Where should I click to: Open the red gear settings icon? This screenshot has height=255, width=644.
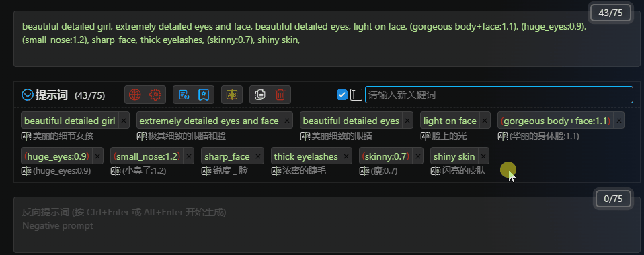155,95
